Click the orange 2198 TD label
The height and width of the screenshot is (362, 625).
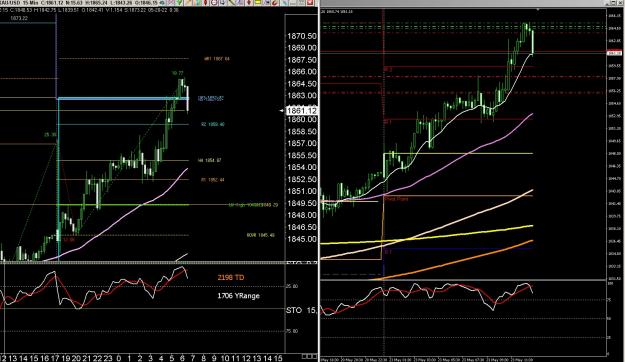click(231, 277)
